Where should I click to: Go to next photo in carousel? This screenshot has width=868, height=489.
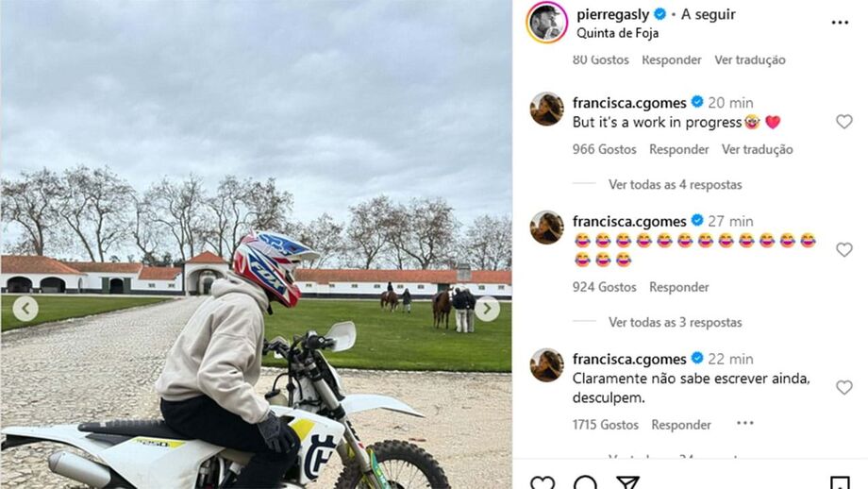coord(487,309)
